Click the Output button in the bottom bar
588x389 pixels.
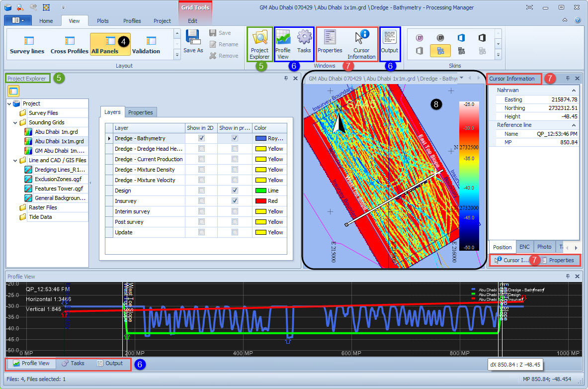pyautogui.click(x=110, y=363)
